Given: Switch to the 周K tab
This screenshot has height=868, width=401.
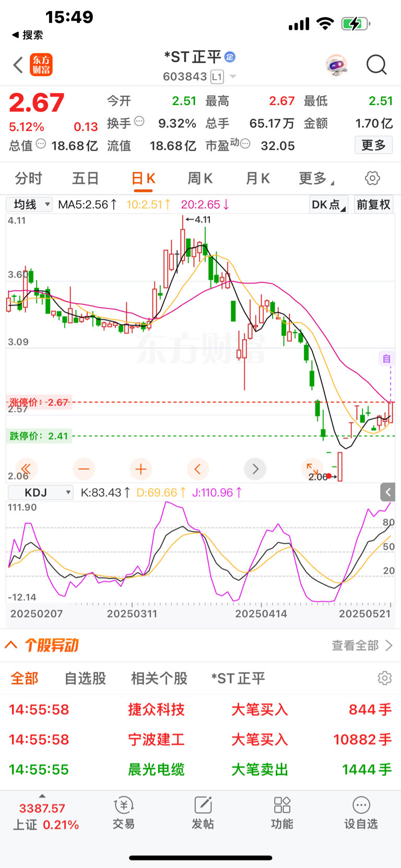Looking at the screenshot, I should pyautogui.click(x=200, y=179).
